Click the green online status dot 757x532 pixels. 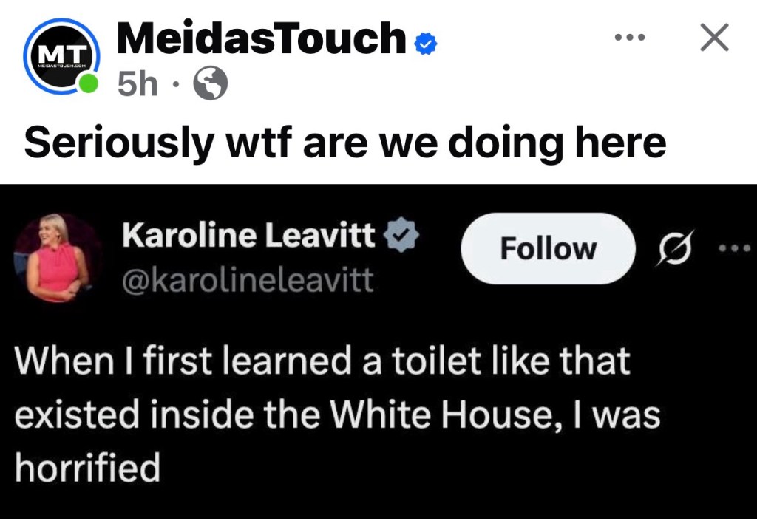[x=89, y=83]
